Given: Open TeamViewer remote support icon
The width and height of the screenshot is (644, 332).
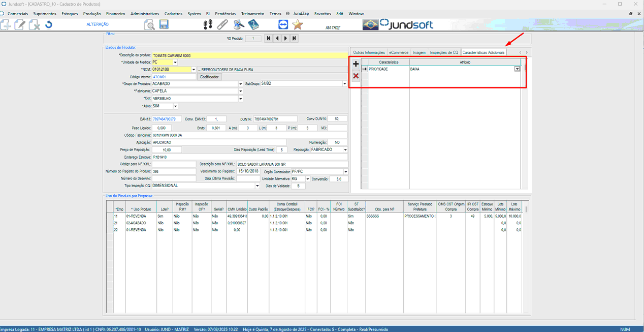Looking at the screenshot, I should [x=283, y=24].
